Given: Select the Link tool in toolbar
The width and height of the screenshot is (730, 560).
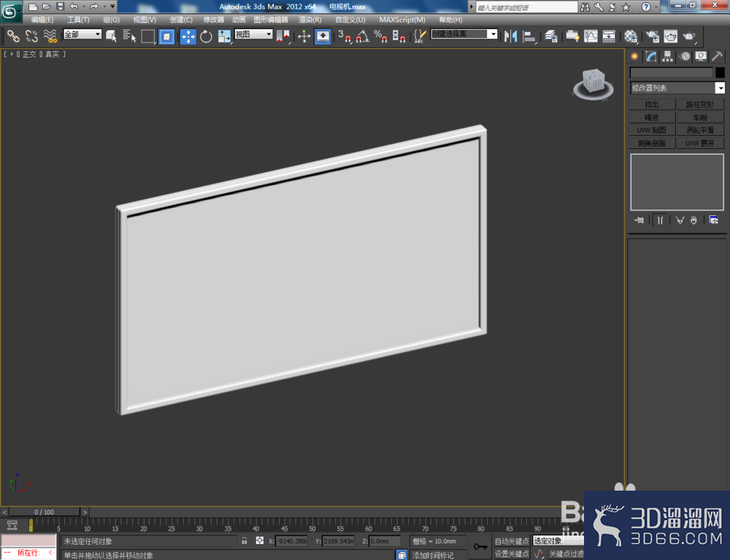Looking at the screenshot, I should click(x=12, y=37).
